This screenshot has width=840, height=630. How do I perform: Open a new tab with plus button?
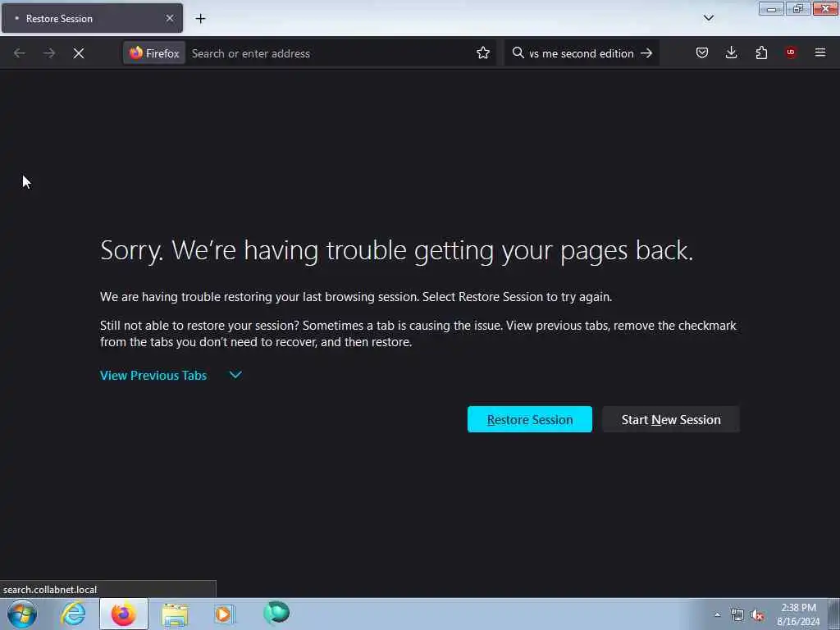(x=200, y=18)
